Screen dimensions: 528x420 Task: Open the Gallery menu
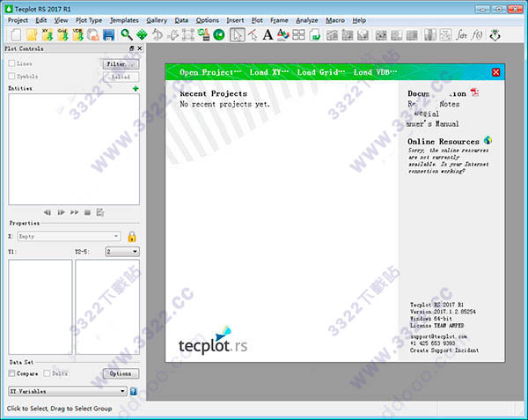coord(157,20)
